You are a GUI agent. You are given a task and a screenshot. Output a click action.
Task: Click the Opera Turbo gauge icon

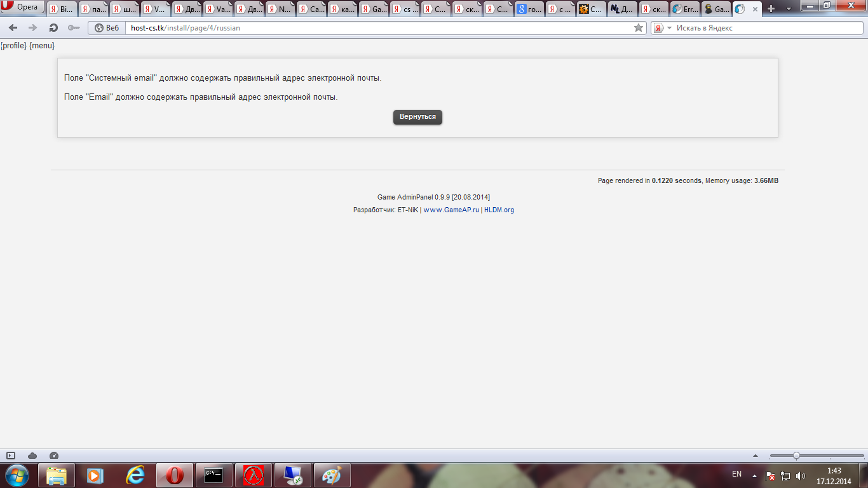(54, 456)
